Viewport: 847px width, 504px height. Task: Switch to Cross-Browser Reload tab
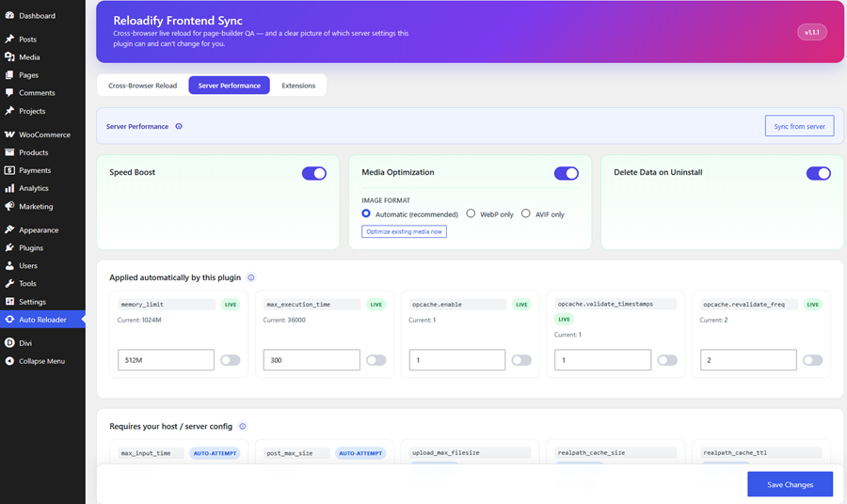tap(143, 86)
